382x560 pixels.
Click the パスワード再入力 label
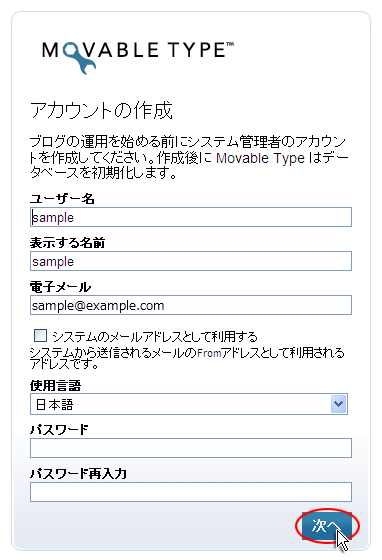pos(79,474)
